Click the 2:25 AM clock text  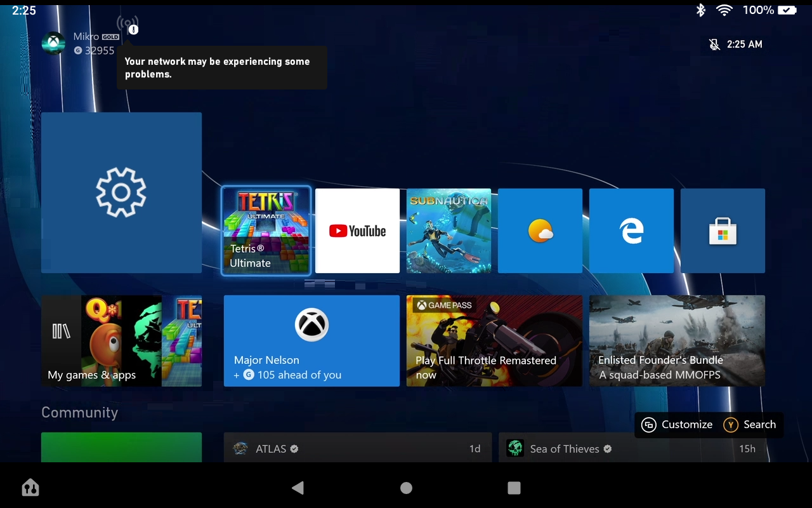[745, 44]
